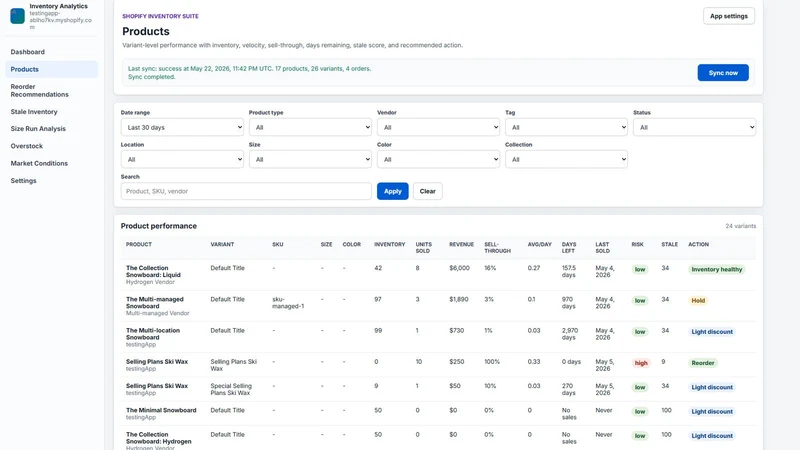
Task: Click the Last sync success status message
Action: point(249,72)
